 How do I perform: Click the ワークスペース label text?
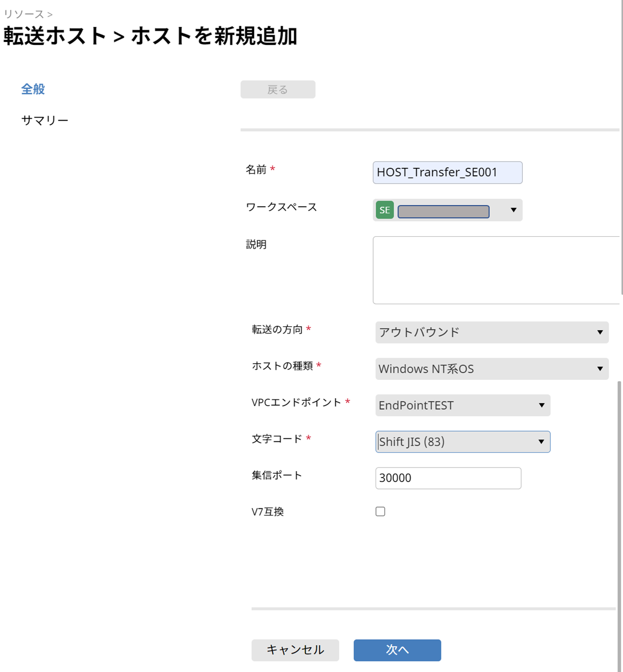pos(282,207)
